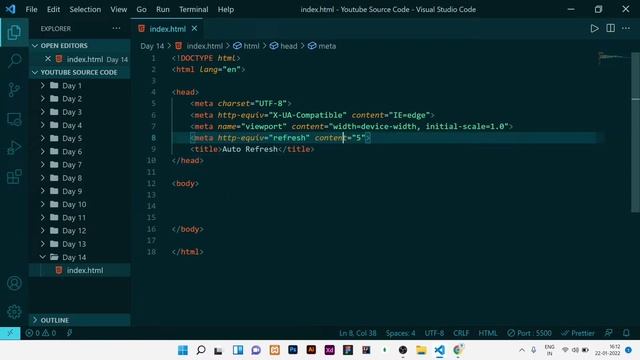Viewport: 640px width, 360px height.
Task: Open Illustrator from the taskbar
Action: (x=311, y=350)
